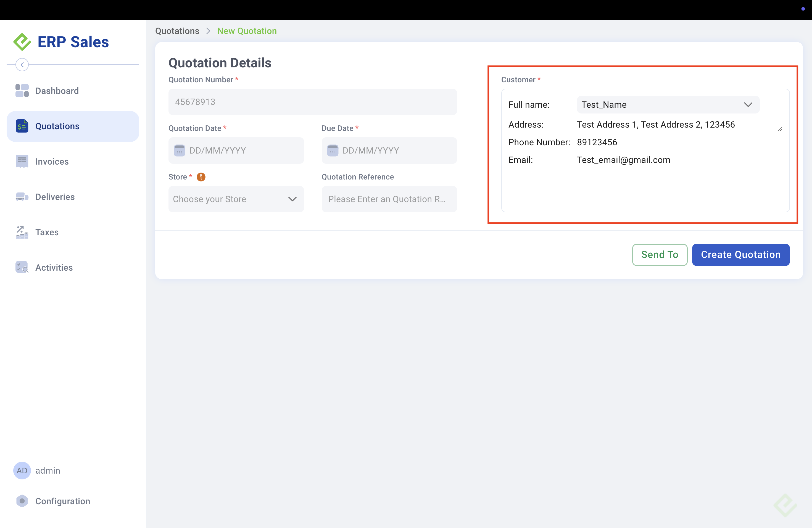Viewport: 812px width, 528px height.
Task: Click the address resize handle
Action: pos(780,129)
